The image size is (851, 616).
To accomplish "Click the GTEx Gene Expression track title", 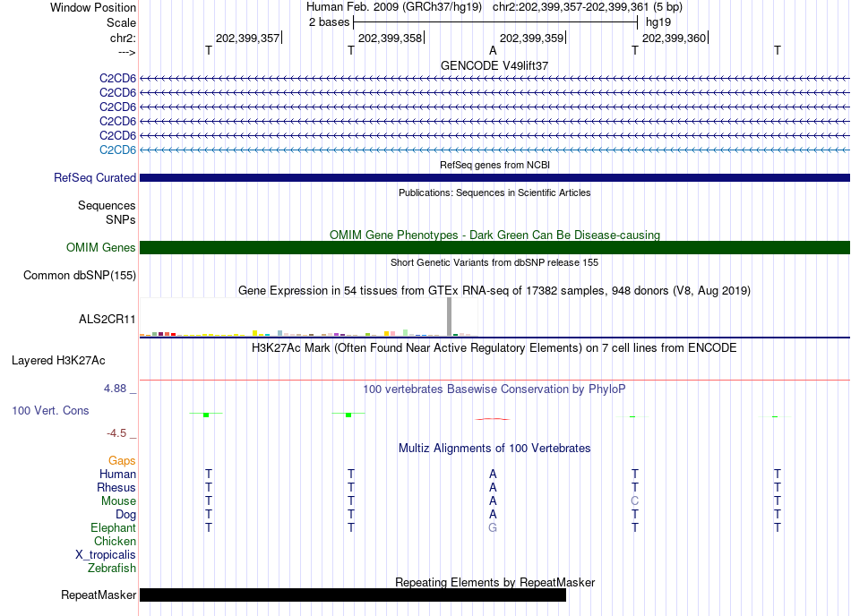I will (494, 291).
